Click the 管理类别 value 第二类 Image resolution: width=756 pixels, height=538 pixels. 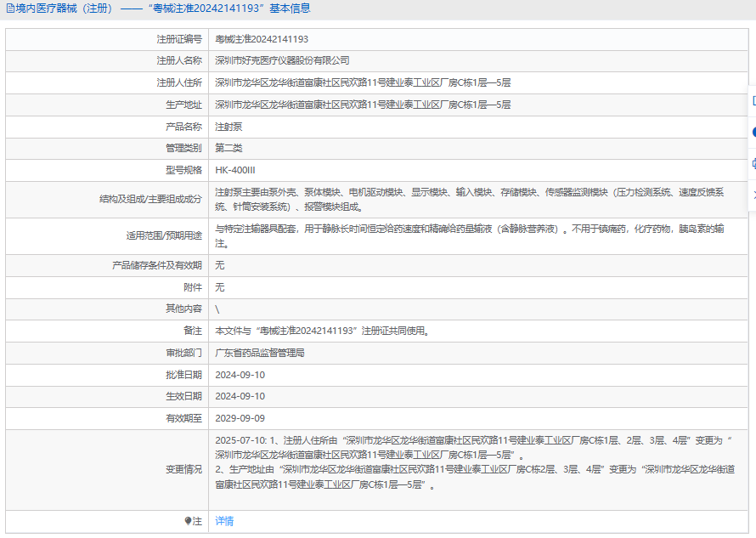(x=228, y=148)
